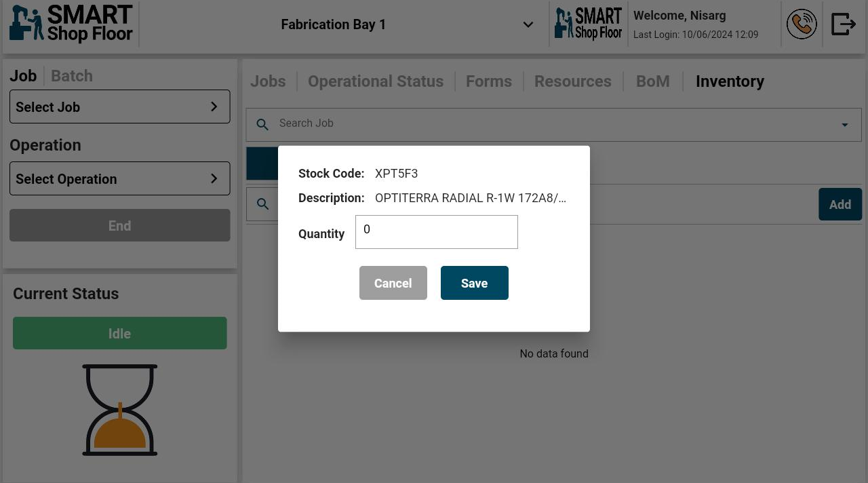Open the Select Job chooser
The width and height of the screenshot is (868, 483).
(x=119, y=107)
